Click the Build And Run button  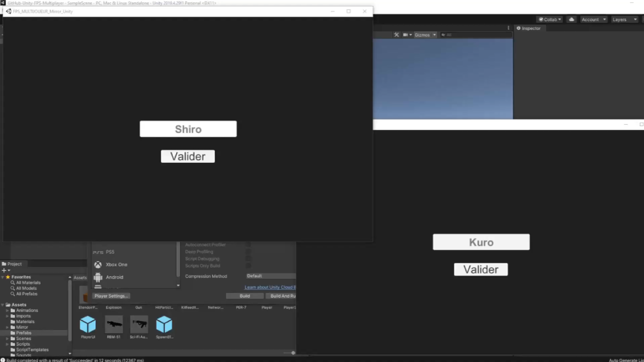pyautogui.click(x=281, y=296)
